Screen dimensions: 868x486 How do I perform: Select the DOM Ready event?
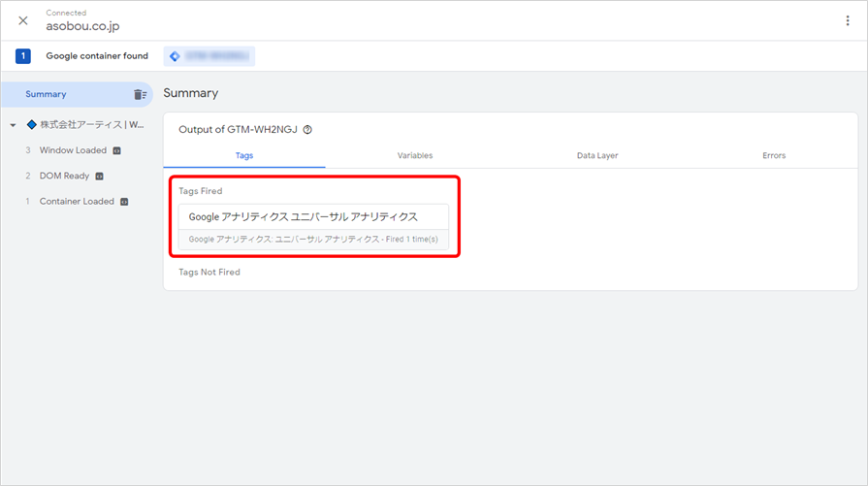(x=64, y=176)
